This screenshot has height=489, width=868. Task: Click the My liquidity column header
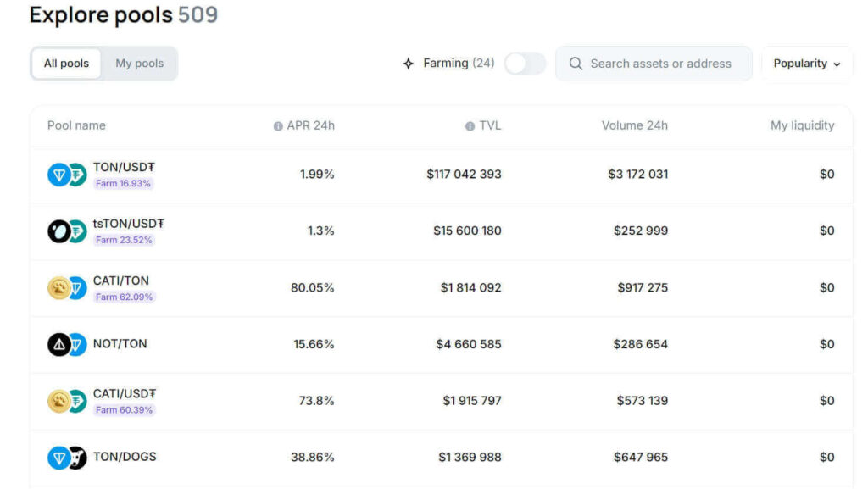(x=802, y=125)
